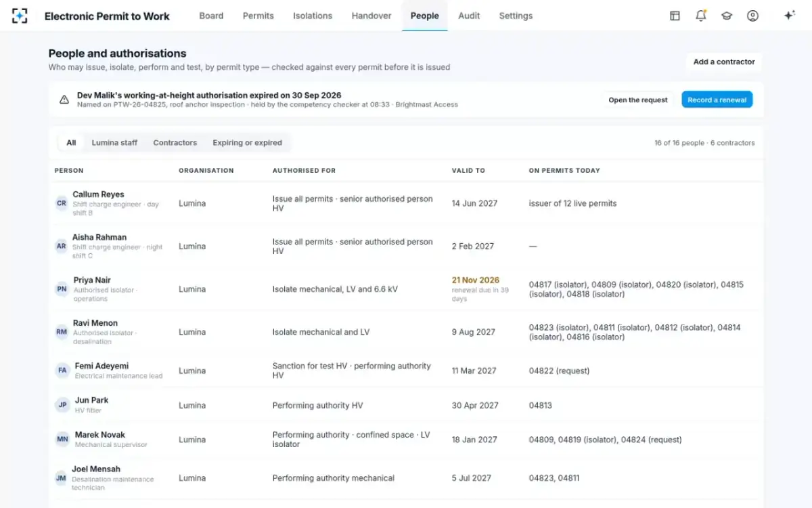The width and height of the screenshot is (812, 508).
Task: Click Femi Adeyemi's "04822 (request)" permit
Action: click(559, 371)
